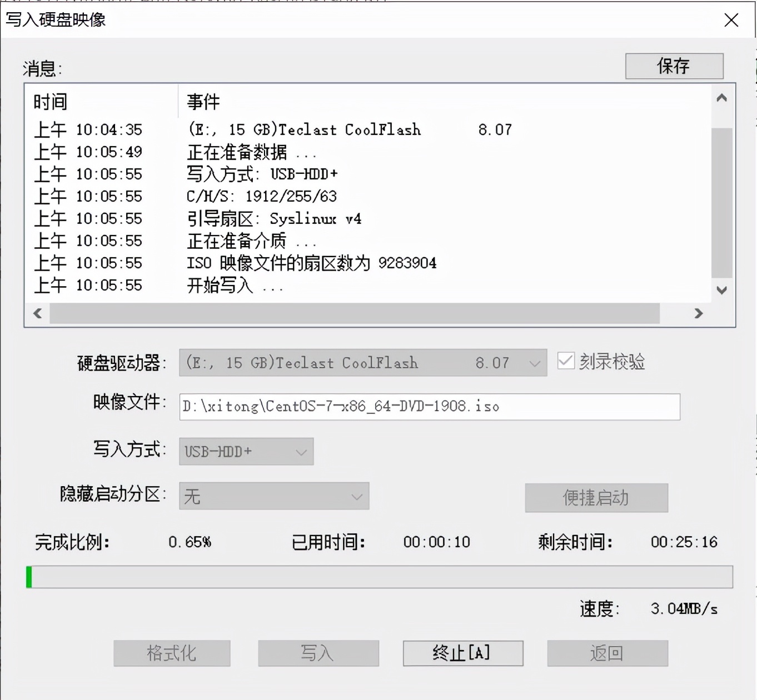The image size is (757, 700).
Task: Click the right horizontal scroll arrow
Action: [699, 313]
